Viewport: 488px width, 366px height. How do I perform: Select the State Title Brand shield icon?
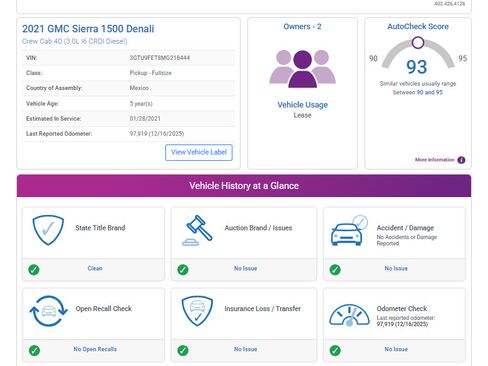point(48,230)
